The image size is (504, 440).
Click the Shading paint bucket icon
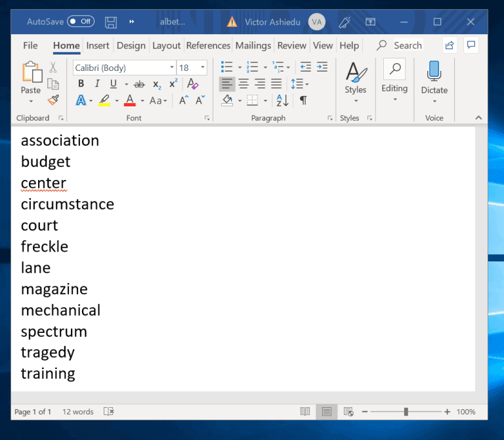(227, 100)
